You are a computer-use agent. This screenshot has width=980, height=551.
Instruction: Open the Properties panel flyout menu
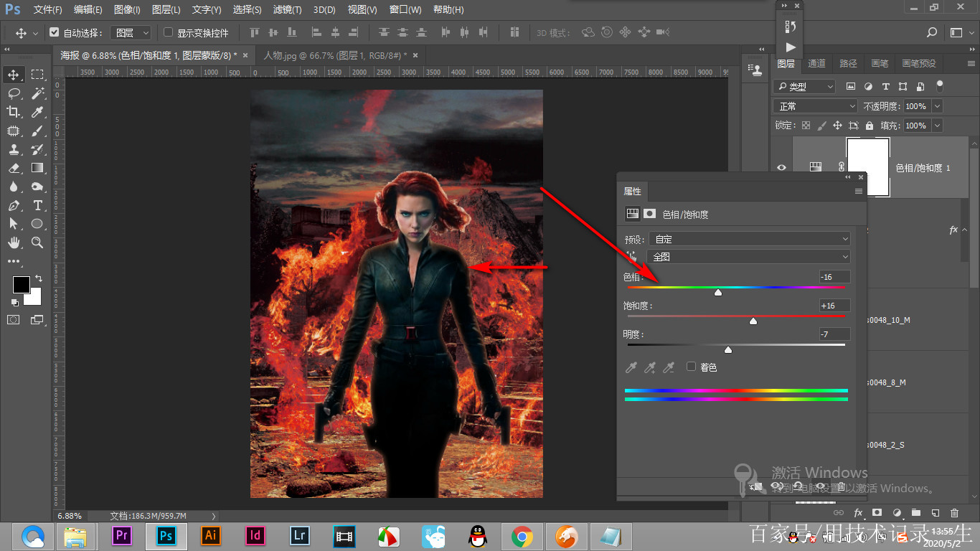[858, 192]
